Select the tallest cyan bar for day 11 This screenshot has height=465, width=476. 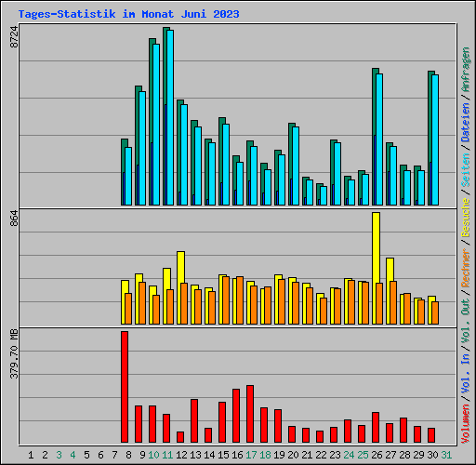(x=170, y=117)
